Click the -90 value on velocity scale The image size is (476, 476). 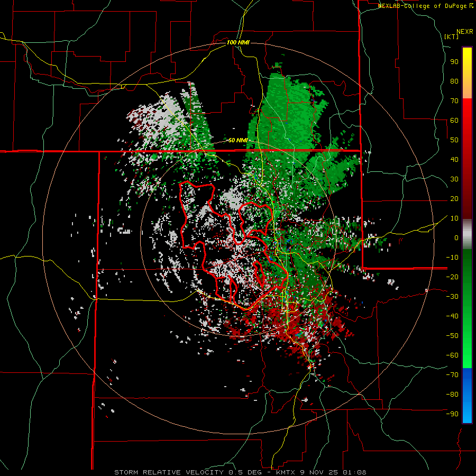coord(452,414)
